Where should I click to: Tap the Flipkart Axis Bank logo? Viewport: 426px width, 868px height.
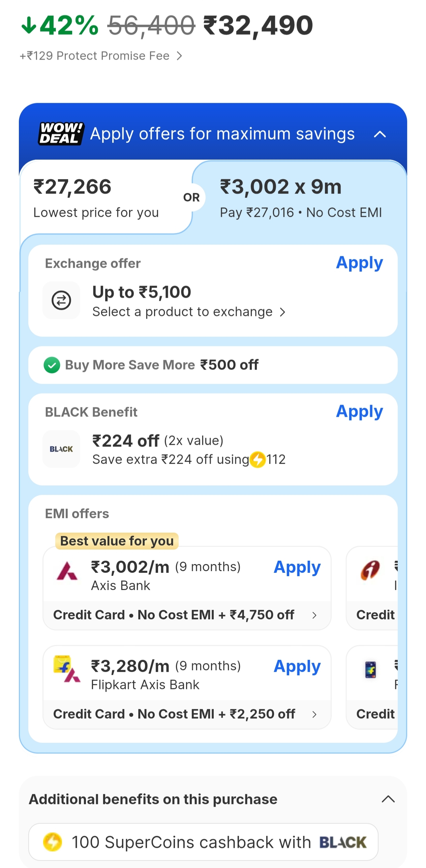coord(67,670)
